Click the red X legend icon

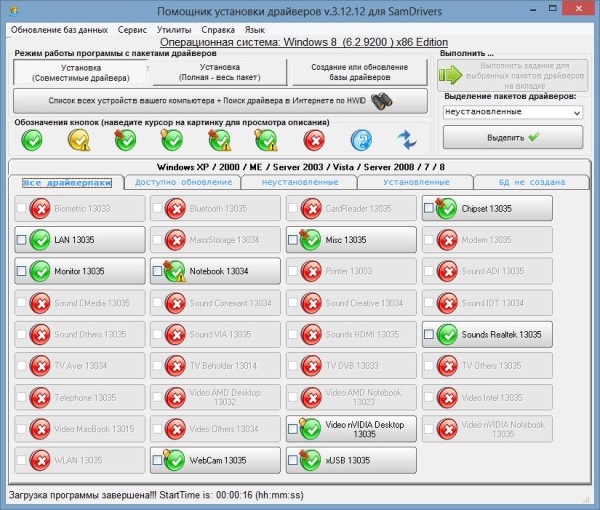(313, 140)
